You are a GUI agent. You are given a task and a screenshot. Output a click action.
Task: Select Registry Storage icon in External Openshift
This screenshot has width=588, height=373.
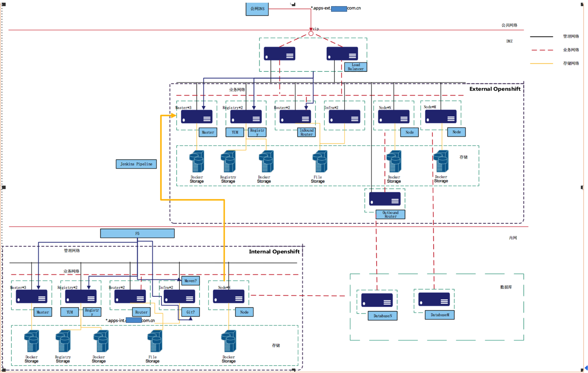(x=228, y=161)
